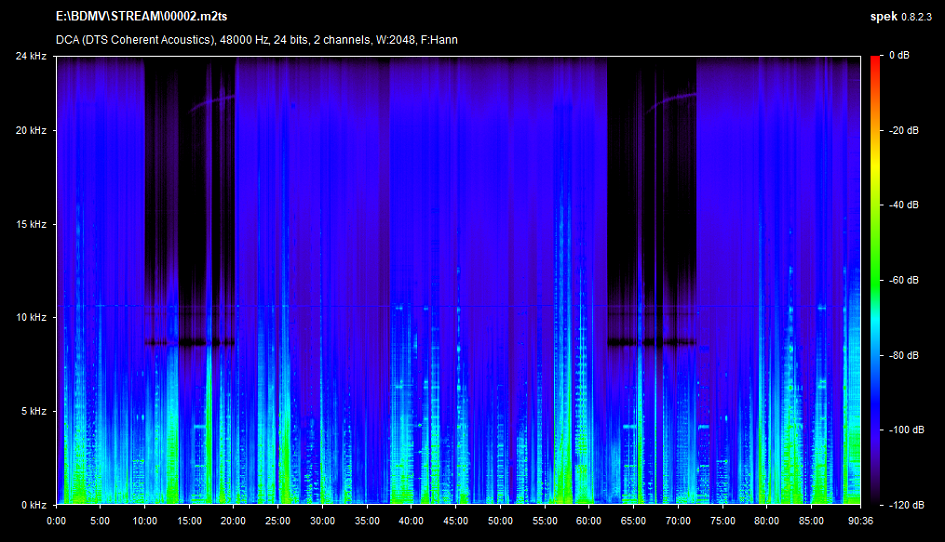Click the spek 0.8.2.3 version label
945x542 pixels.
click(x=902, y=18)
